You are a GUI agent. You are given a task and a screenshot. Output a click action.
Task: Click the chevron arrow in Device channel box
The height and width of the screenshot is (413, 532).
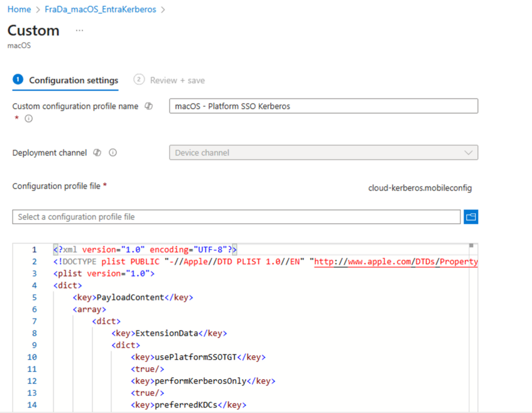[468, 153]
